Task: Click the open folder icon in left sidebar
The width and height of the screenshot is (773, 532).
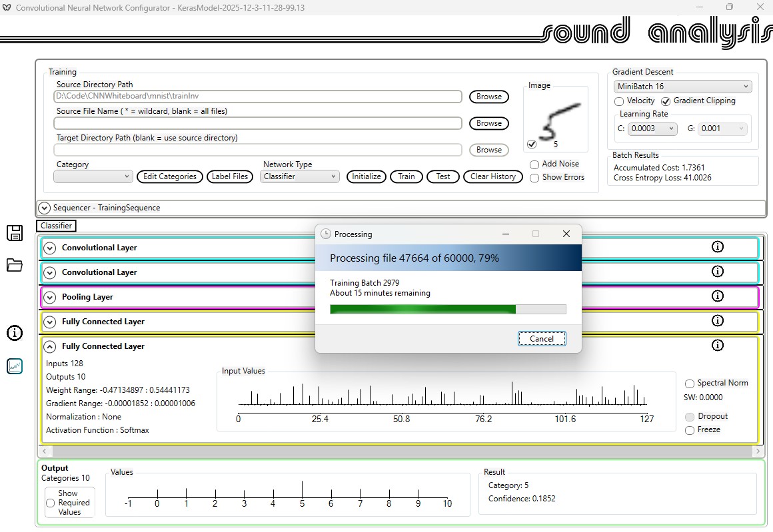Action: 15,265
